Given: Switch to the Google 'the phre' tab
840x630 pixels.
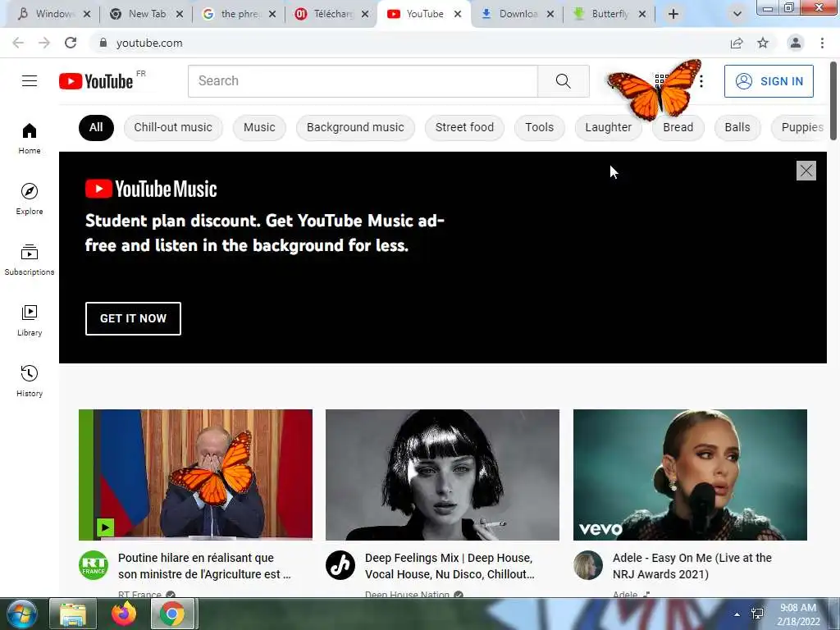Looking at the screenshot, I should (239, 14).
